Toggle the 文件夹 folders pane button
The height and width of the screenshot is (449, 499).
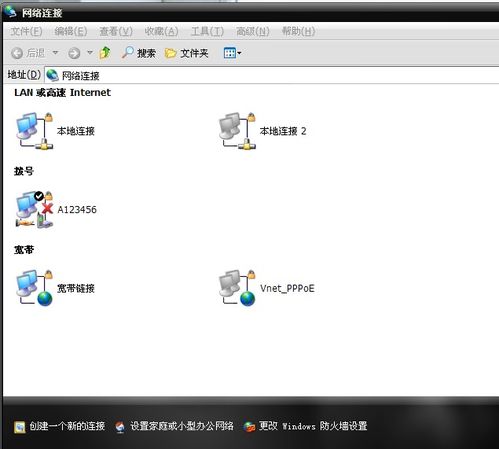click(x=187, y=53)
